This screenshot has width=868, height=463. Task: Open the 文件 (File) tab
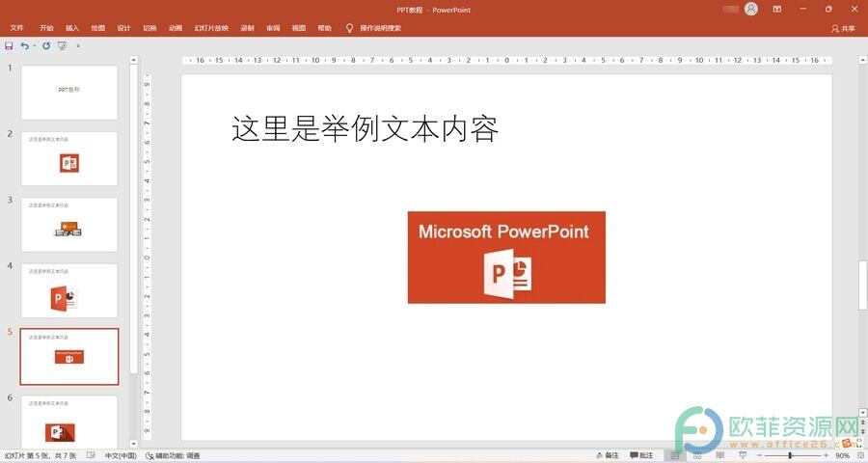click(x=16, y=28)
